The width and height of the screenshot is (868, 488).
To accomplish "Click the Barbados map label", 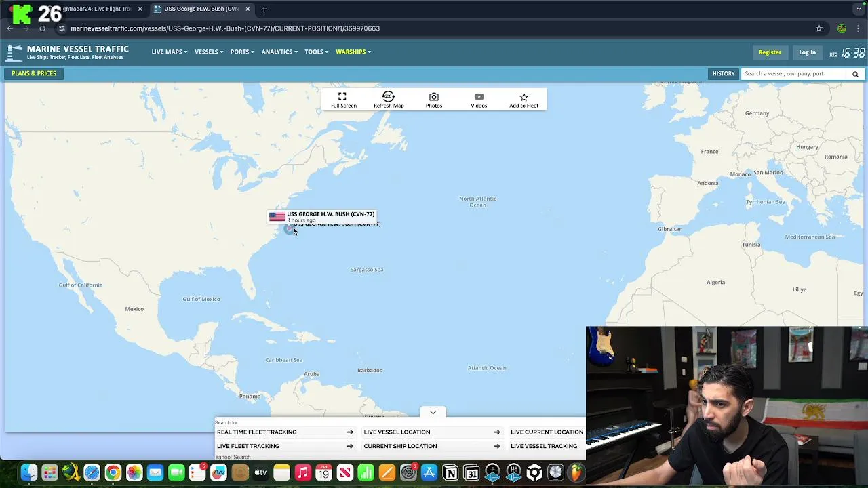I will point(370,370).
